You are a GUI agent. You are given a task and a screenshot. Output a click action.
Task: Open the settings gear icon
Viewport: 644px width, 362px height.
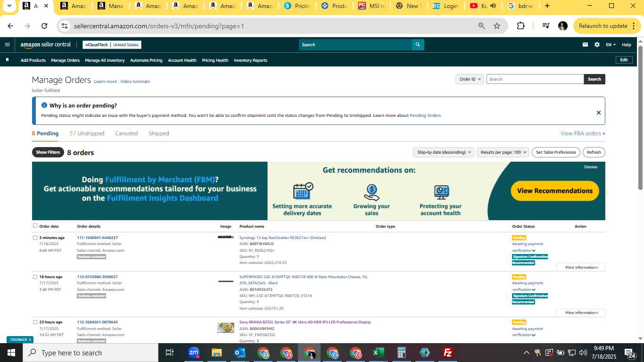tap(597, 45)
